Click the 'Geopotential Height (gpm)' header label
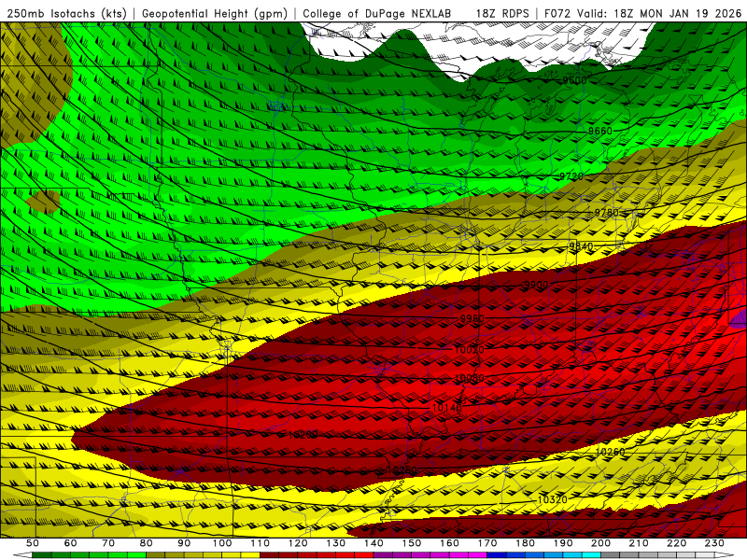This screenshot has height=560, width=747. coord(215,14)
